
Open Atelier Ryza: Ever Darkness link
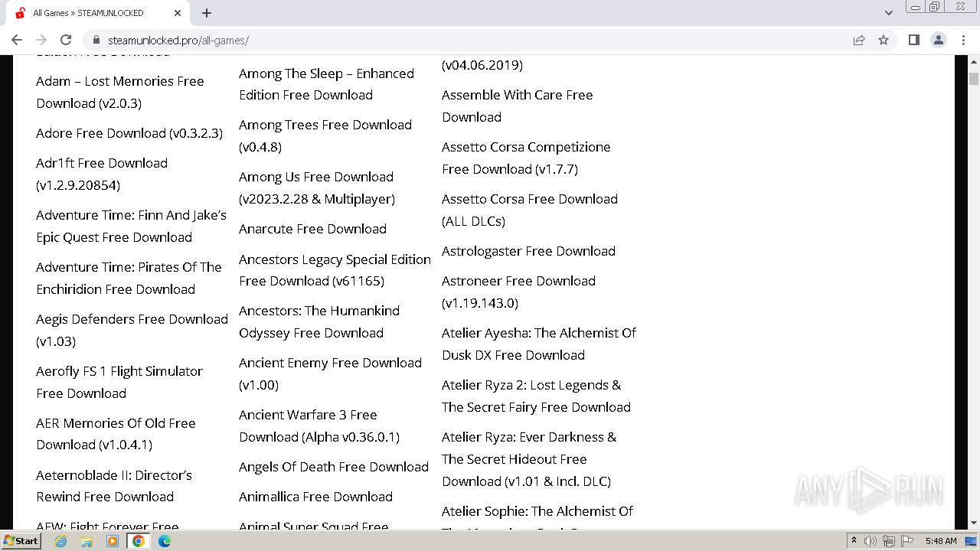[x=529, y=459]
